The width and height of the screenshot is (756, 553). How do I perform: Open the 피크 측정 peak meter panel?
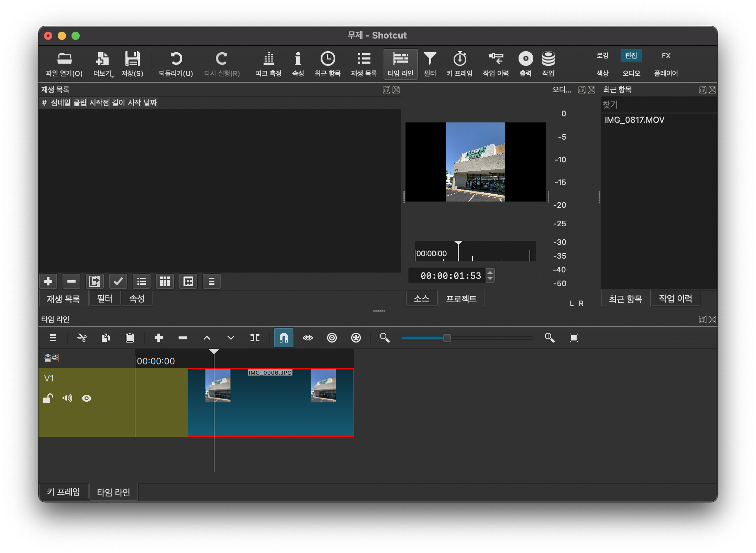click(x=268, y=64)
